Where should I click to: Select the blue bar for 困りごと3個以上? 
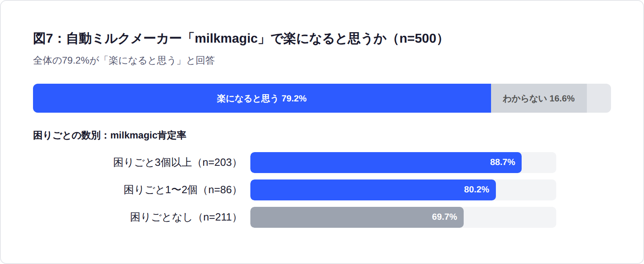(x=362, y=163)
